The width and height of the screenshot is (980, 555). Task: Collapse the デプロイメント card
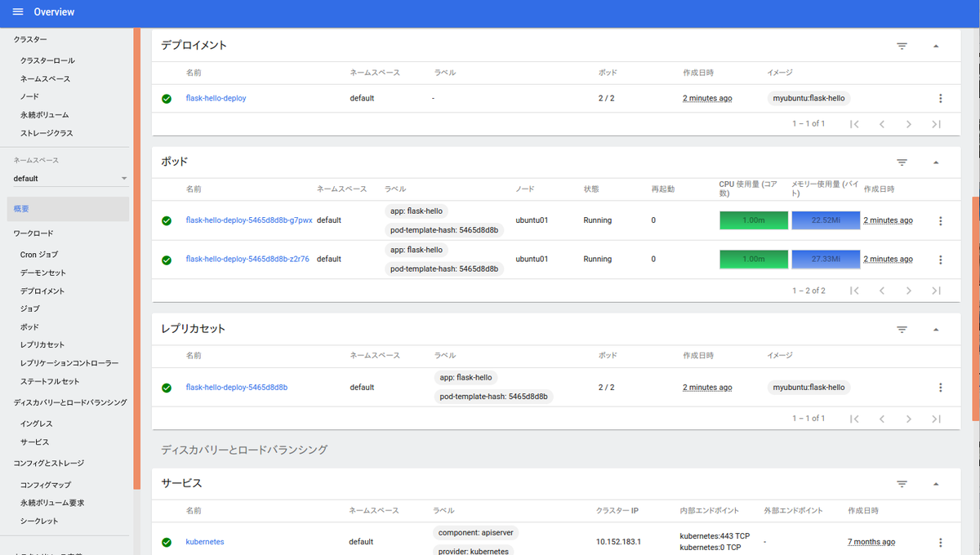[936, 46]
